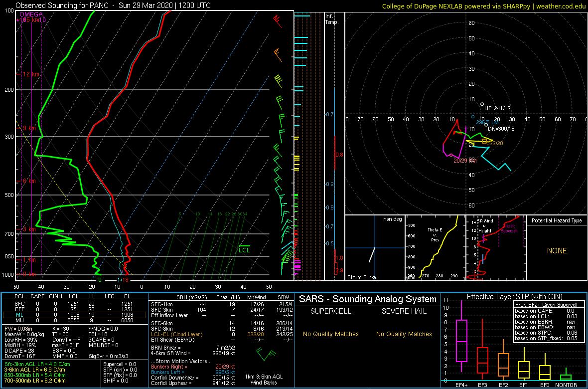Click 'based on STP_fixed:' probability row
Screen dimensions: 588x389
click(547, 338)
